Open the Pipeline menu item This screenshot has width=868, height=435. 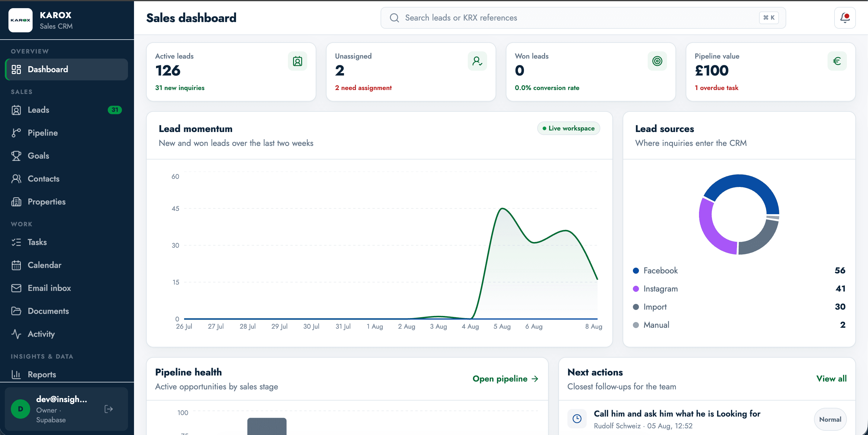pos(66,133)
